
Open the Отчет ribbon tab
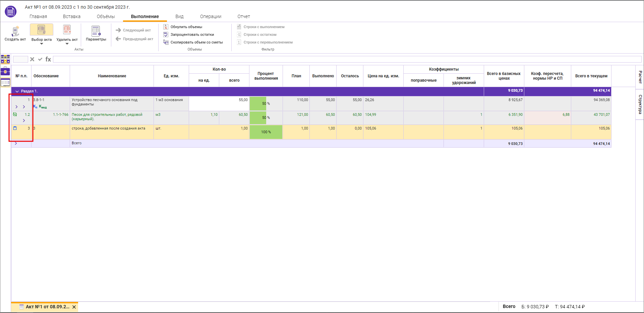tap(244, 16)
